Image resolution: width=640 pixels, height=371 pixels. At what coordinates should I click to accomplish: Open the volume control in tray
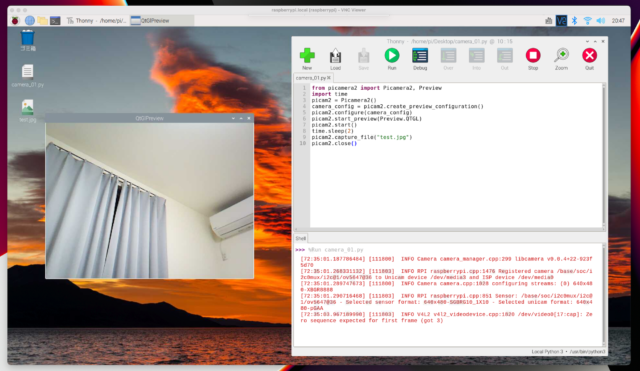pyautogui.click(x=600, y=20)
